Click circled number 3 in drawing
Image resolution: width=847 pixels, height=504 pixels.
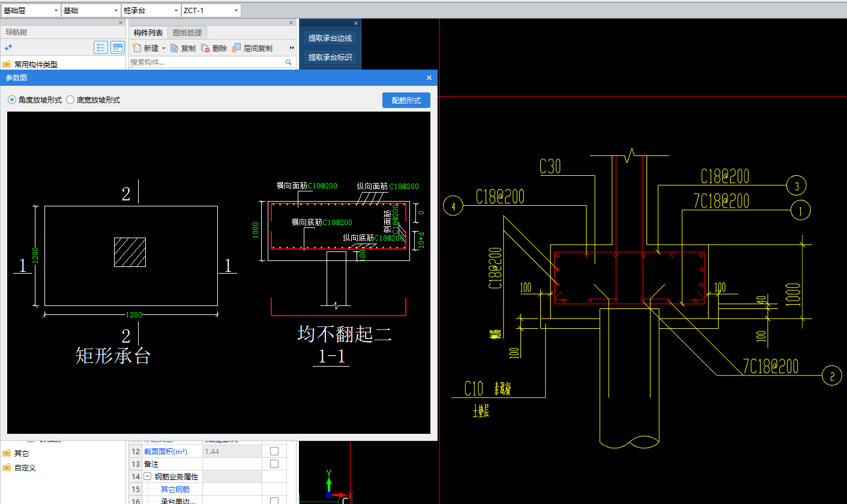pos(797,187)
